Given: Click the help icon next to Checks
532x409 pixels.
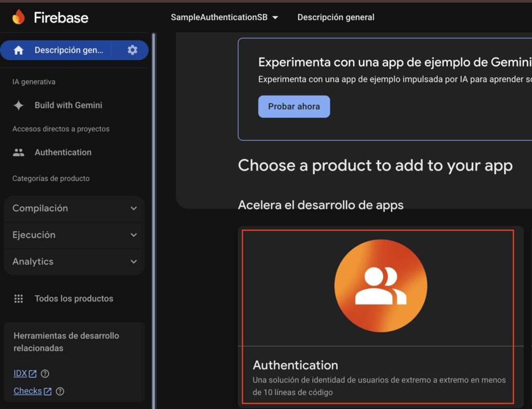Looking at the screenshot, I should [x=60, y=391].
